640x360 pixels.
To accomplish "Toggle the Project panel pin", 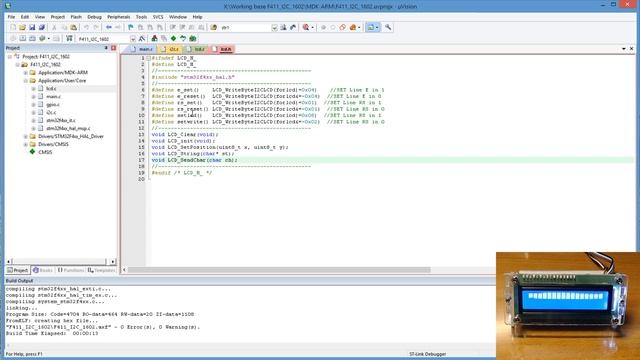I will click(x=106, y=48).
